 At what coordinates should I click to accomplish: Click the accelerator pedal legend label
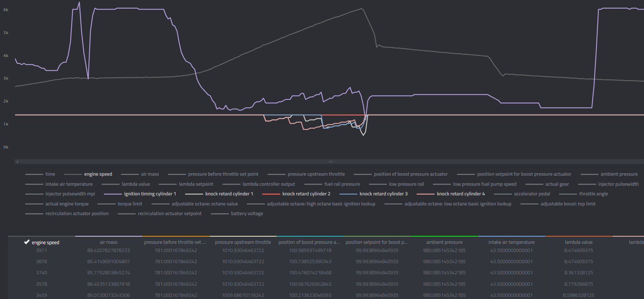click(x=532, y=194)
